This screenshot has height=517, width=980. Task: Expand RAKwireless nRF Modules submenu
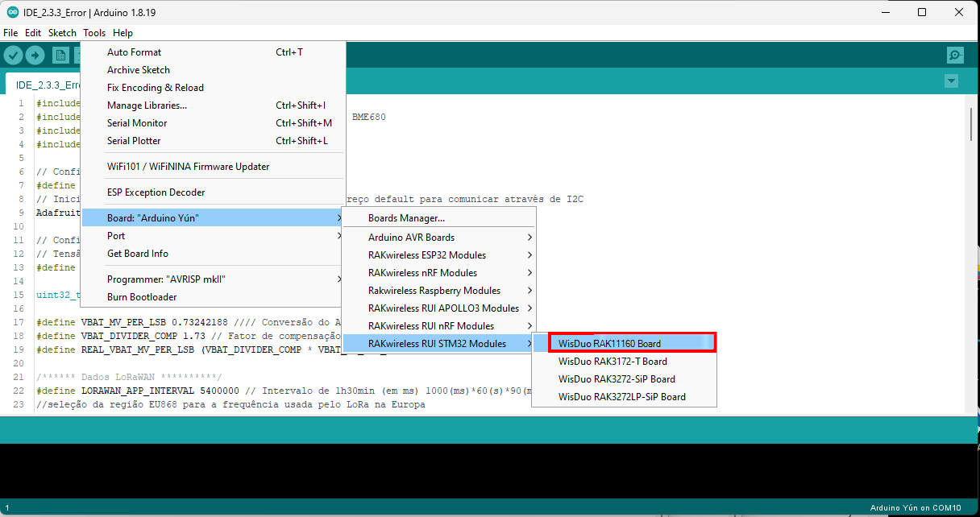point(439,273)
